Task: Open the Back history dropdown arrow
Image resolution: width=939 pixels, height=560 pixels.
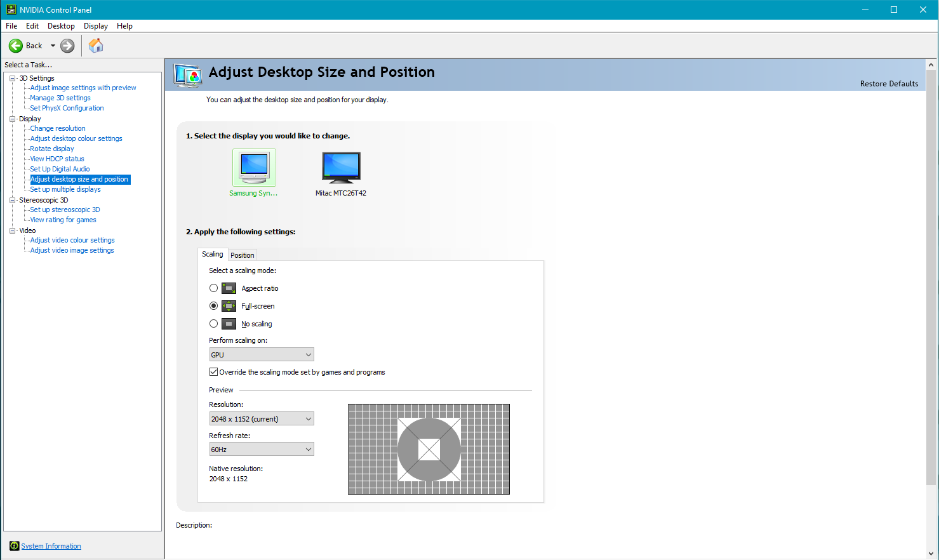Action: tap(53, 46)
